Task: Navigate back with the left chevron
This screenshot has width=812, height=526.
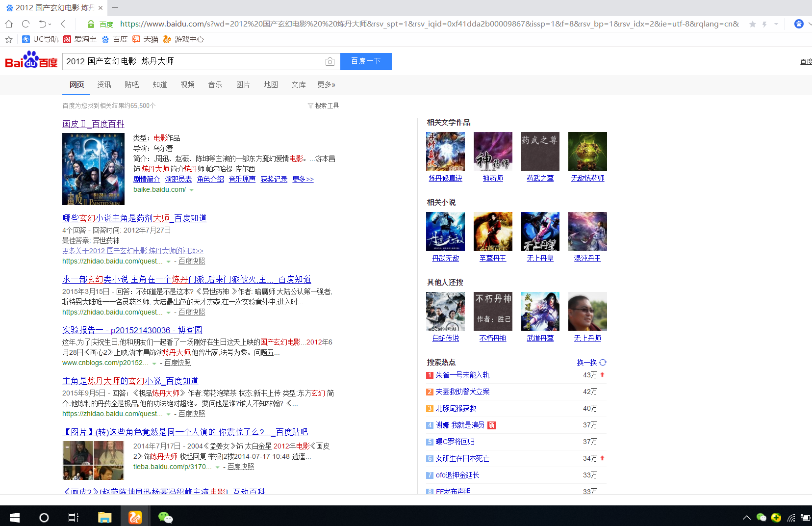Action: click(x=63, y=24)
